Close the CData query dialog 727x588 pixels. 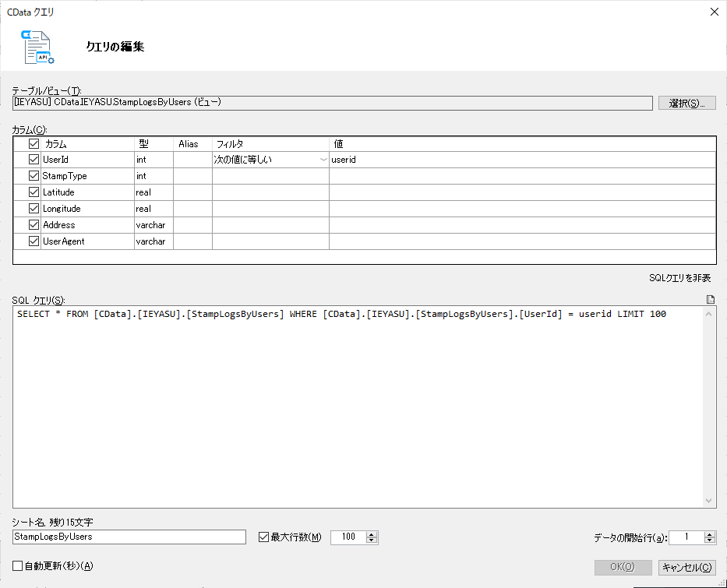(714, 12)
